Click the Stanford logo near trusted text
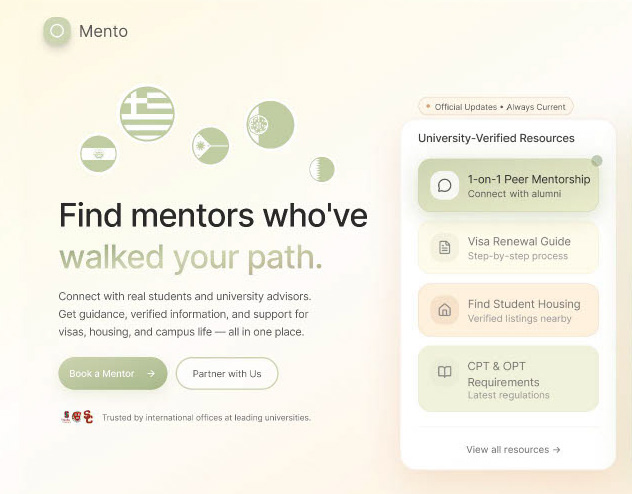632x494 pixels. pos(66,417)
